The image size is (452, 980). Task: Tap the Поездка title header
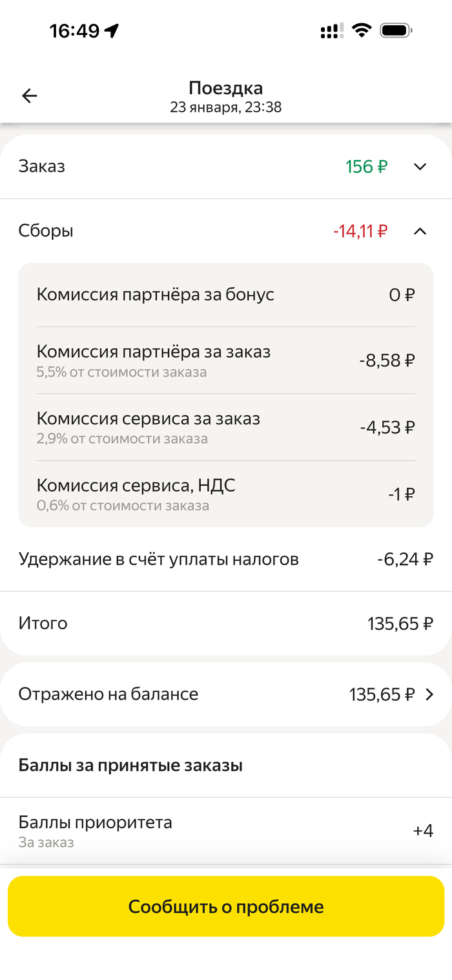coord(225,89)
